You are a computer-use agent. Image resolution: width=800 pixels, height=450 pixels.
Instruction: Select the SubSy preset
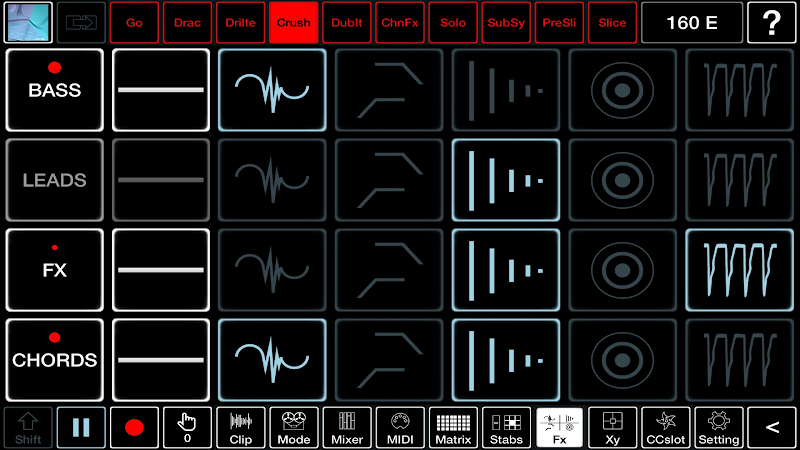[x=506, y=22]
